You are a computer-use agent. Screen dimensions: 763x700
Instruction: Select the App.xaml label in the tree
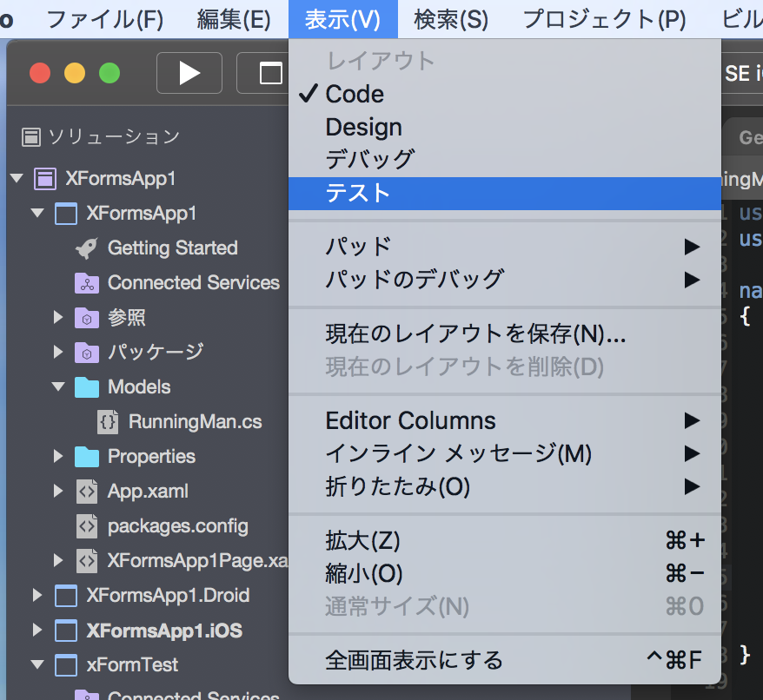[148, 492]
